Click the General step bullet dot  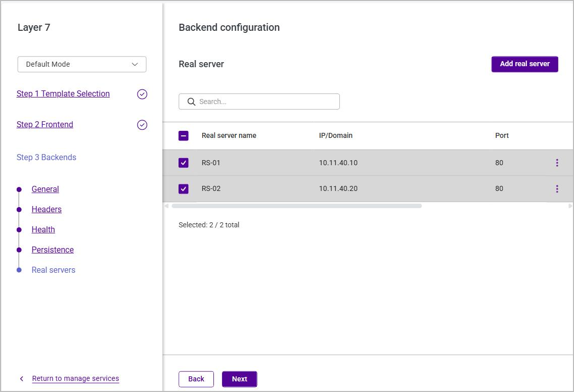click(x=19, y=189)
